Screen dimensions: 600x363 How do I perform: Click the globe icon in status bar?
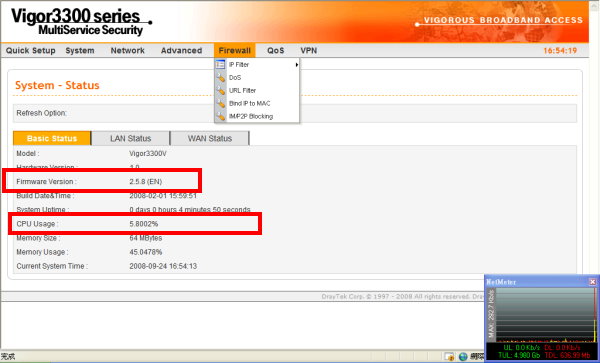pyautogui.click(x=463, y=356)
